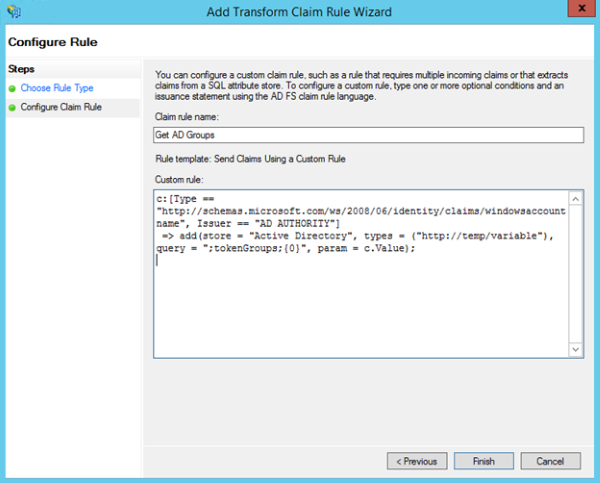Focus the Claim rule name field
Viewport: 600px width, 483px height.
pos(368,135)
